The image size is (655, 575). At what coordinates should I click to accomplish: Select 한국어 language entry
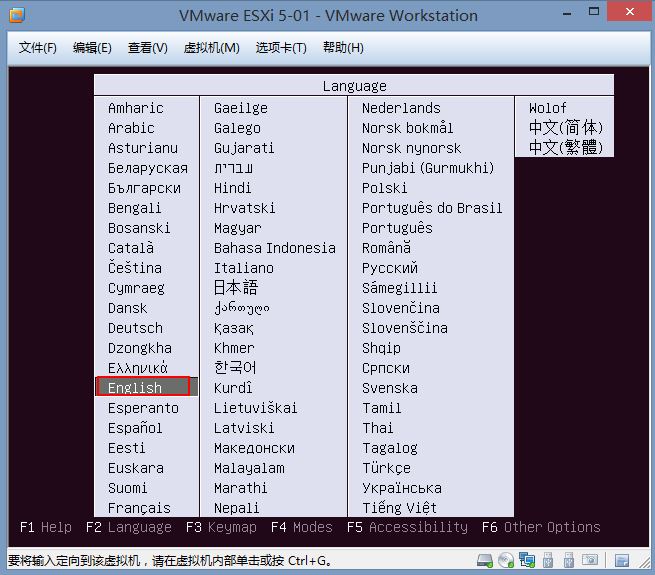tap(235, 368)
